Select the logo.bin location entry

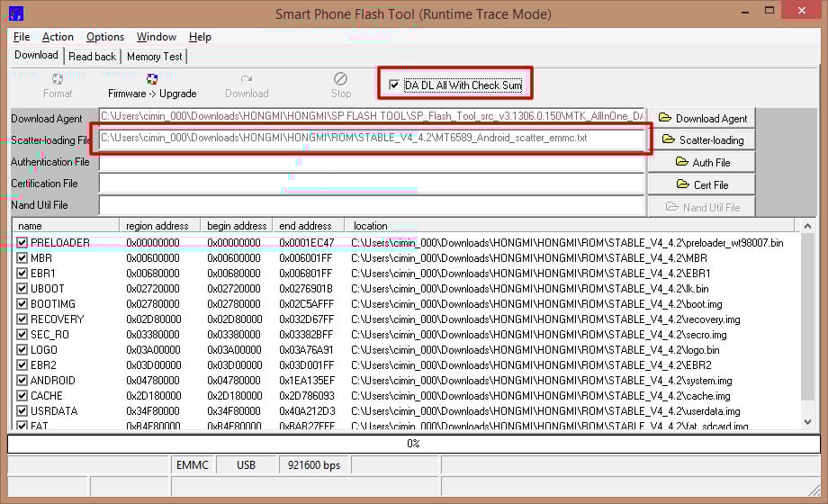pyautogui.click(x=535, y=350)
